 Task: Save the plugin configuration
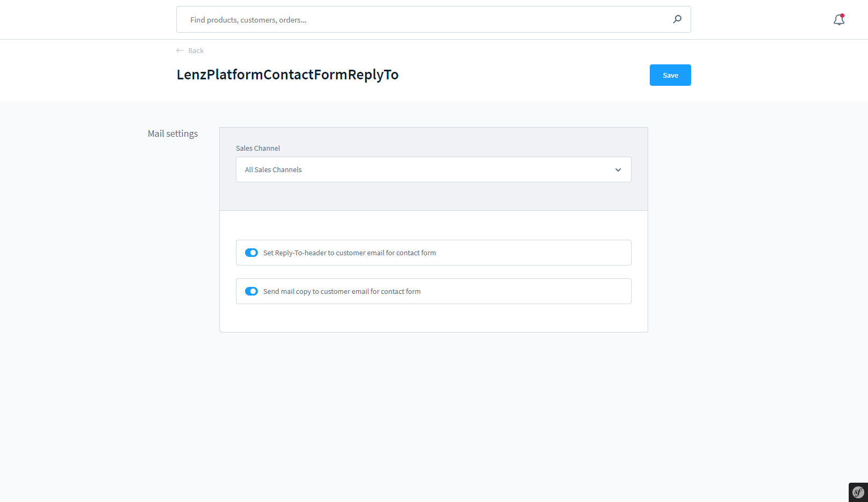[x=670, y=75]
